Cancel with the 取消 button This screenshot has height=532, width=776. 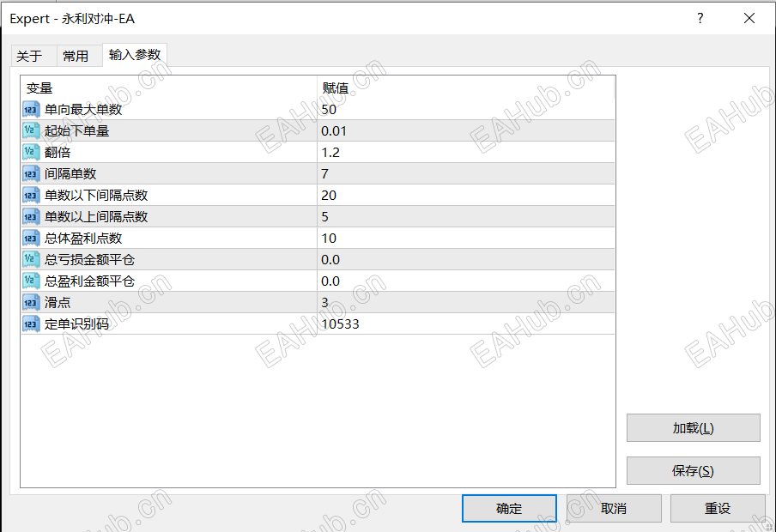614,508
